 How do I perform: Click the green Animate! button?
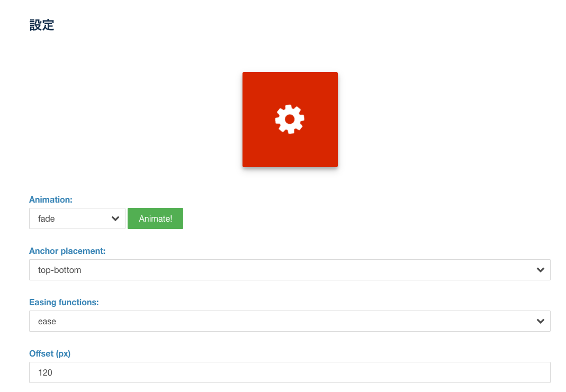pyautogui.click(x=155, y=218)
